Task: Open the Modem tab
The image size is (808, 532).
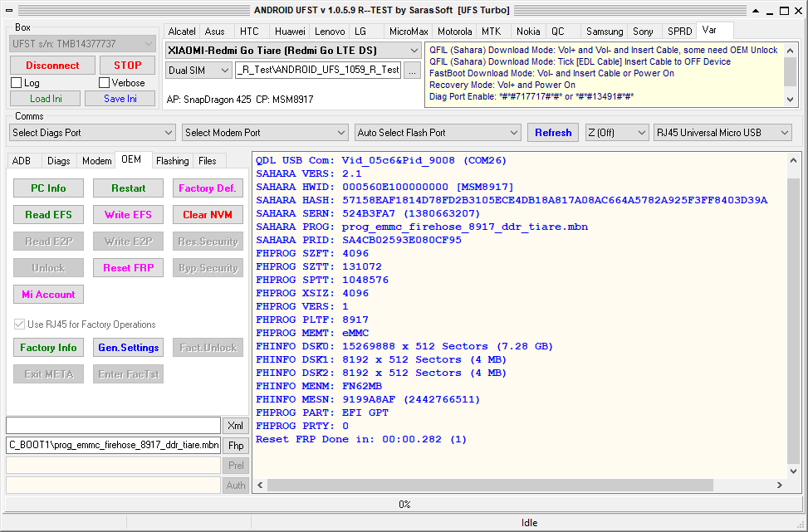Action: pyautogui.click(x=97, y=161)
